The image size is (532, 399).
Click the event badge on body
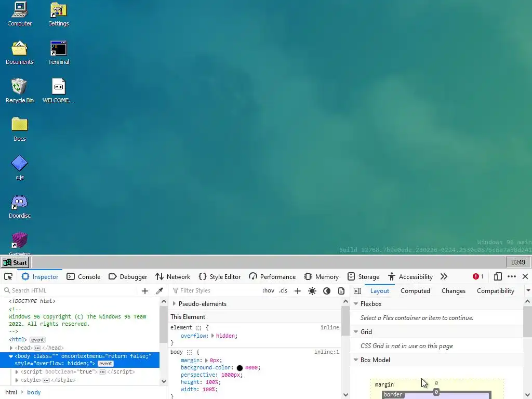tap(105, 363)
